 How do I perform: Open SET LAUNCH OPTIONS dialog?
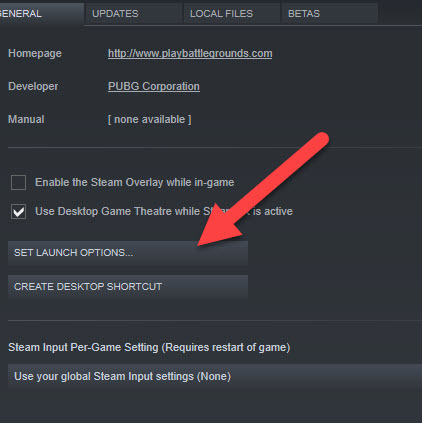pos(128,253)
